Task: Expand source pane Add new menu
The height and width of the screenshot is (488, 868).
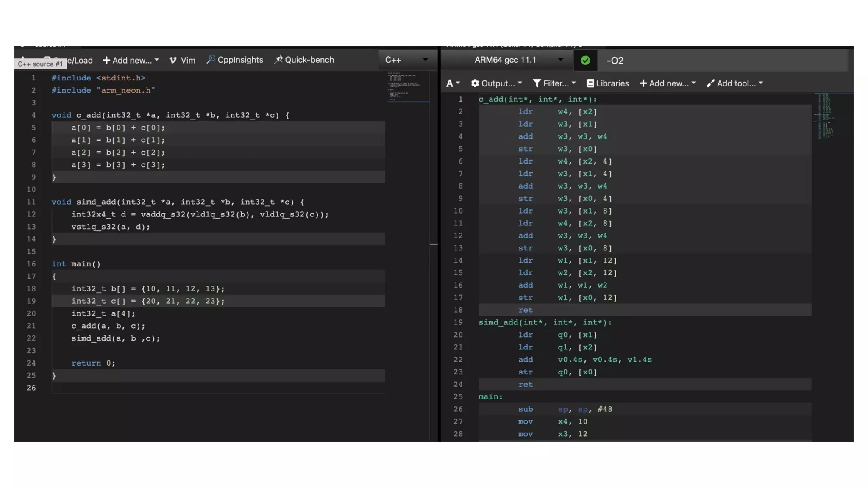Action: click(x=131, y=60)
